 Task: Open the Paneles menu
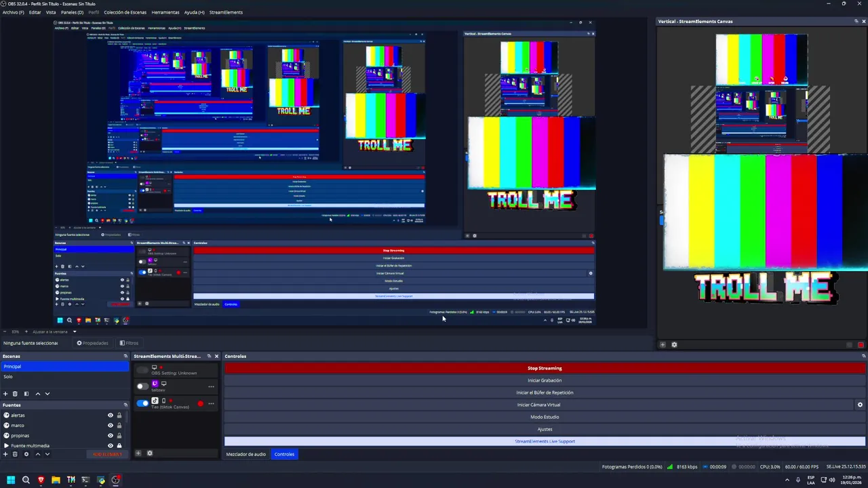73,12
